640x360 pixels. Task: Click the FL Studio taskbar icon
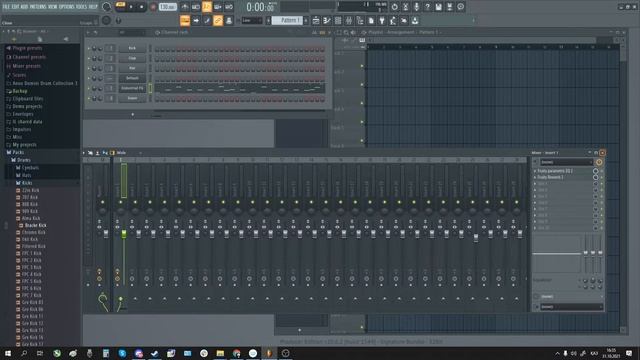[x=269, y=353]
